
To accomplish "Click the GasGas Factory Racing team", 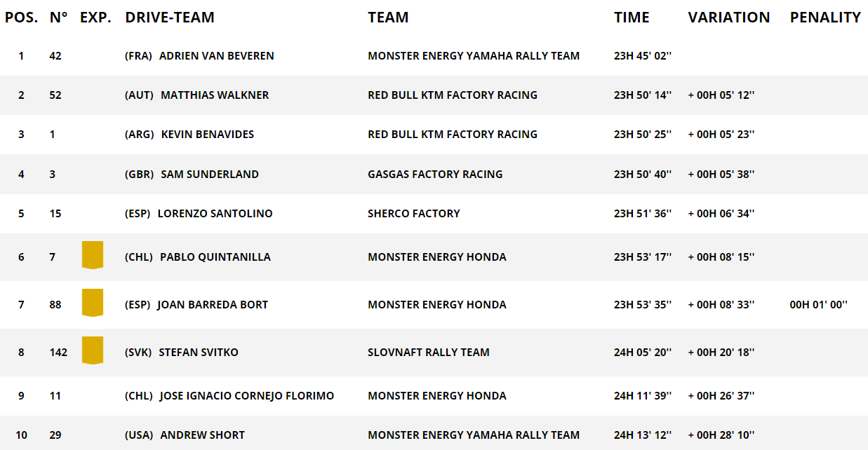I will (435, 175).
